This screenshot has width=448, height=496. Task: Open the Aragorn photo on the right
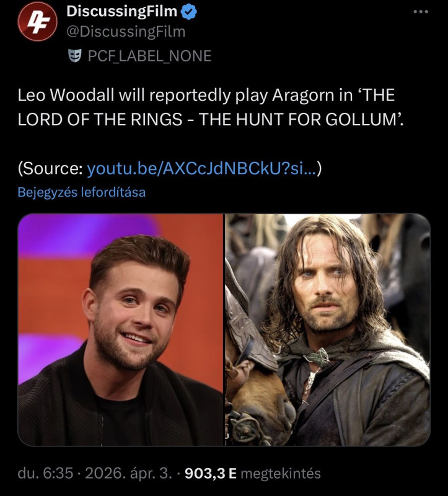coord(327,330)
